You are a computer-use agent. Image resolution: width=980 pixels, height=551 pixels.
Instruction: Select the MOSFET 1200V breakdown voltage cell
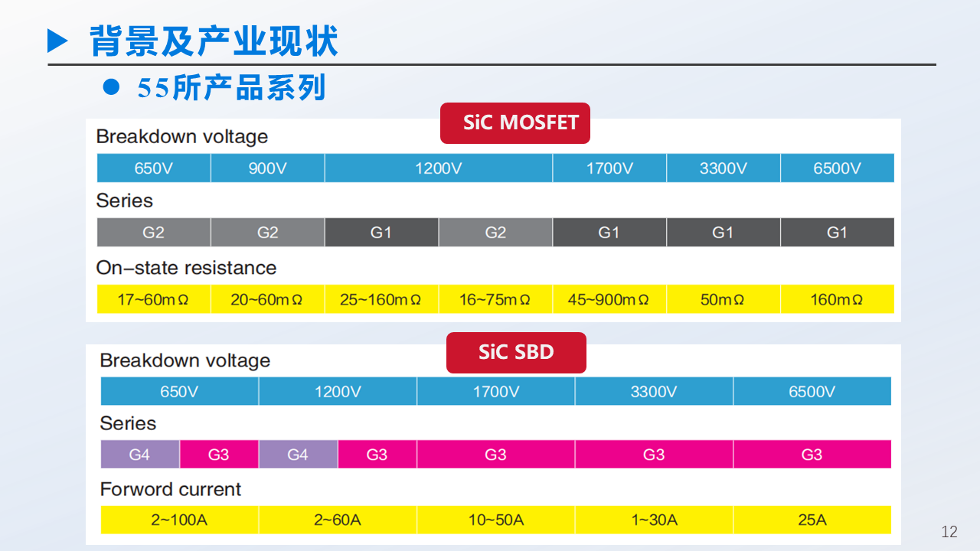tap(438, 168)
